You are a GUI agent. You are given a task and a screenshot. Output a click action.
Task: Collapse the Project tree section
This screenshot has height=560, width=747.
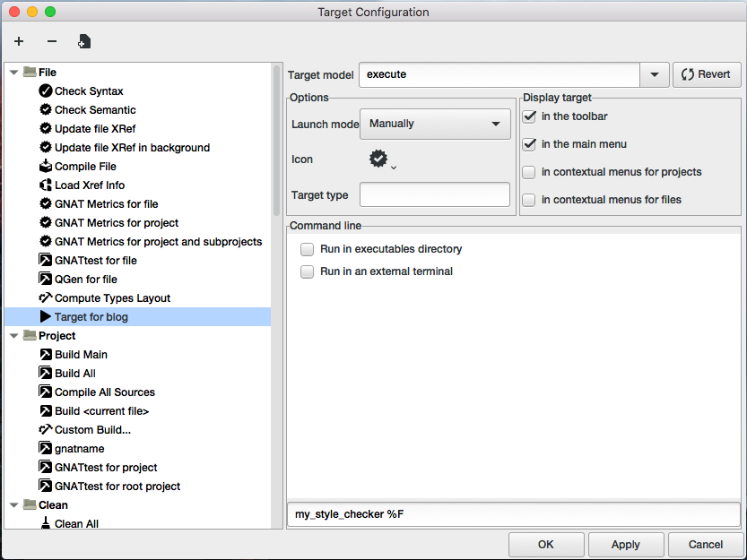click(x=14, y=336)
